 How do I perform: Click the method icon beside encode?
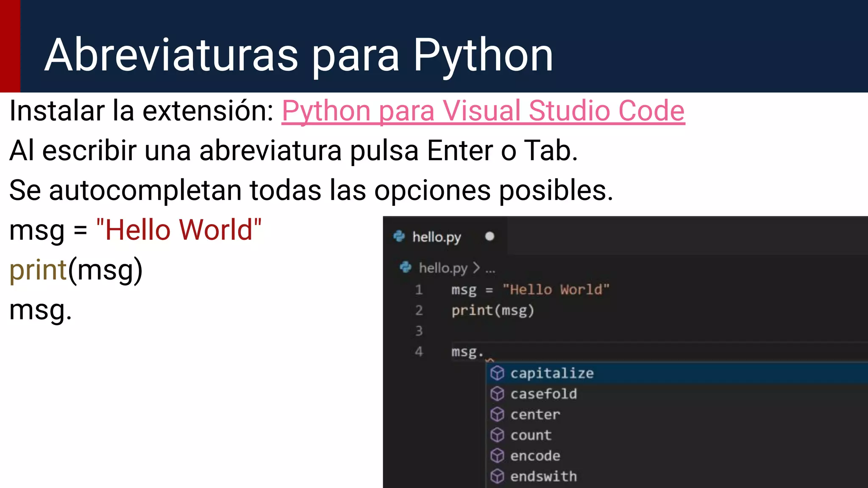click(x=497, y=456)
